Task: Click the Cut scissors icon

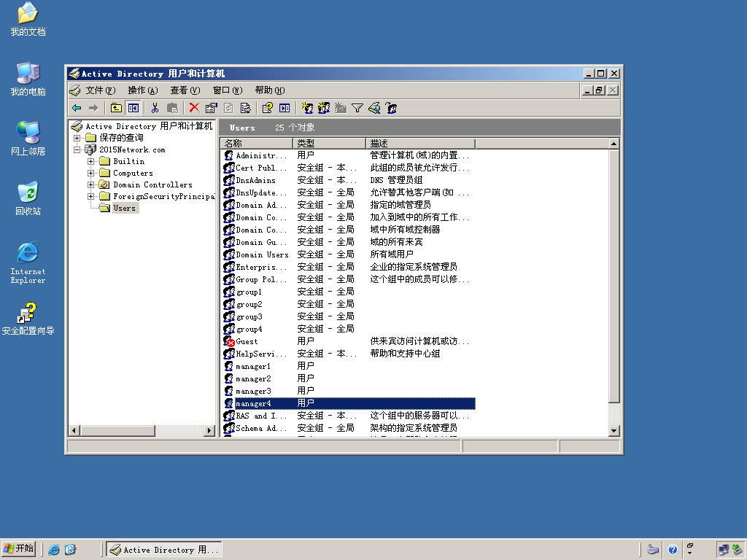Action: coord(155,108)
